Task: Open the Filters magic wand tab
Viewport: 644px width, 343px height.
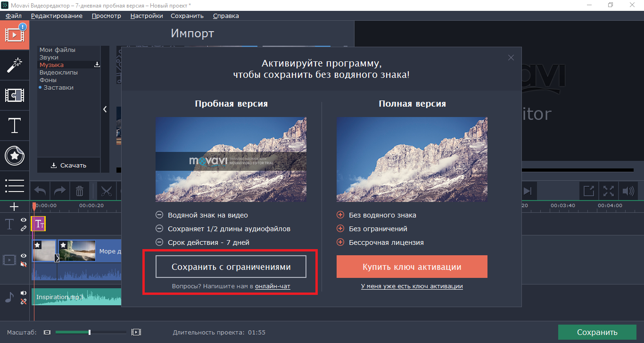Action: coord(15,65)
